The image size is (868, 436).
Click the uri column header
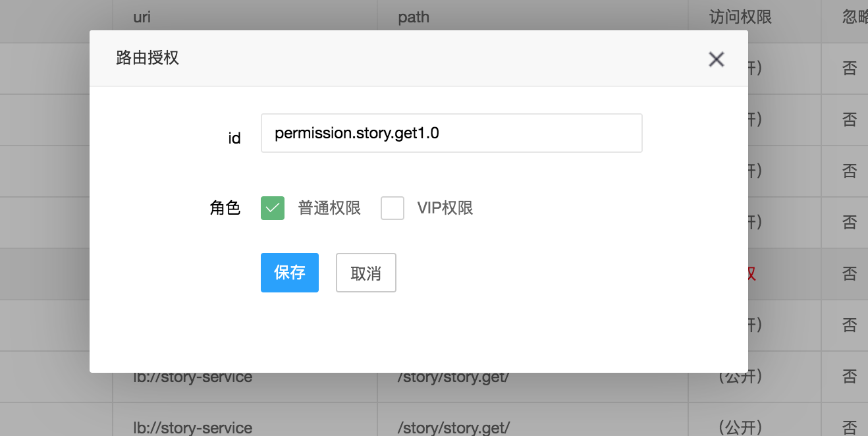coord(142,16)
